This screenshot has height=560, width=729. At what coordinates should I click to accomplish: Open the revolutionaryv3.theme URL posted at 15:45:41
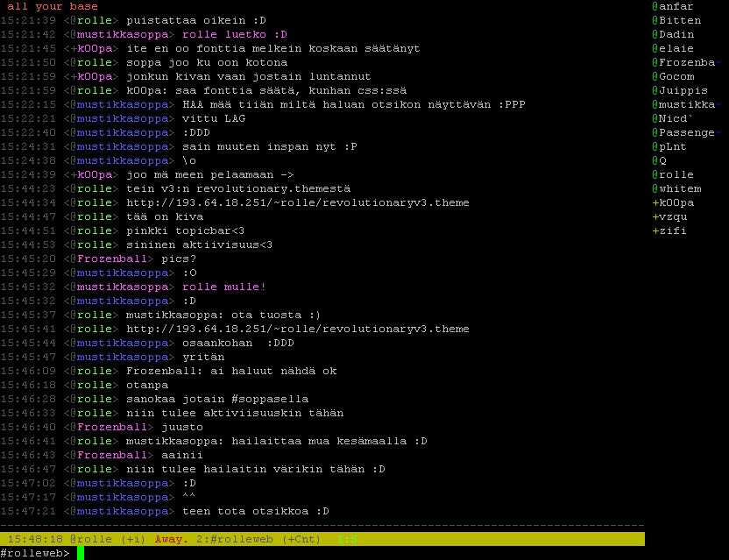[x=298, y=329]
